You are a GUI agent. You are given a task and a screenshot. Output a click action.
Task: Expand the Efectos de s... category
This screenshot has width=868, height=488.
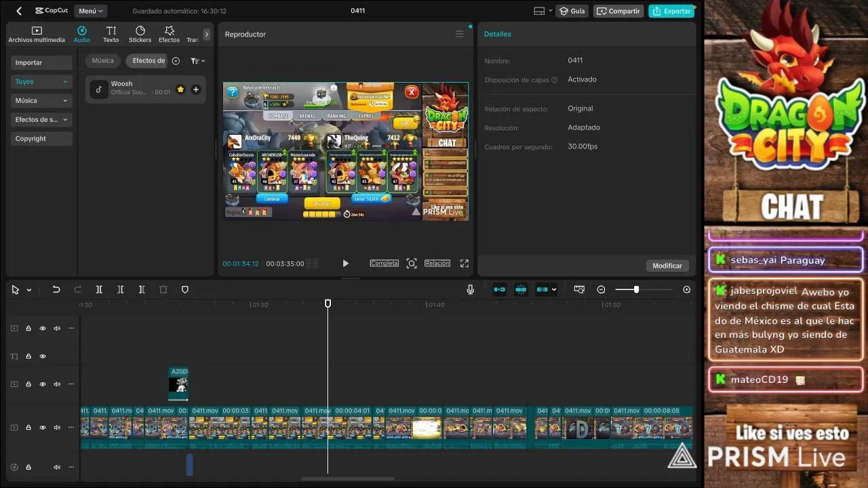point(41,119)
